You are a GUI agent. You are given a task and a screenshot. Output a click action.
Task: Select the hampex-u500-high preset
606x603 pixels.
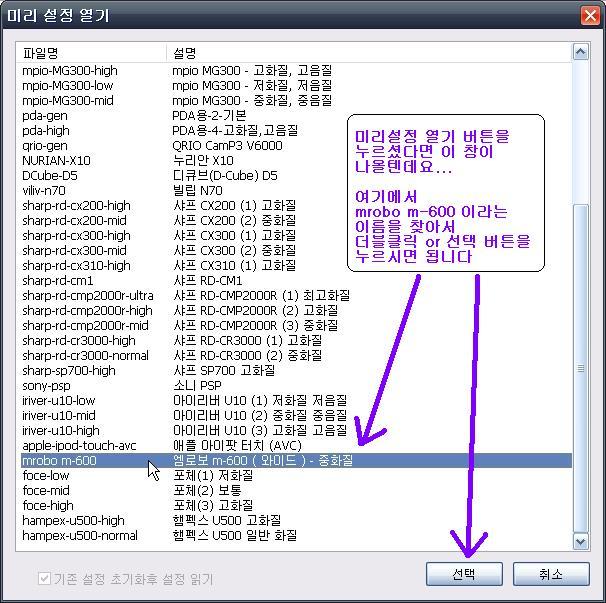click(x=296, y=520)
